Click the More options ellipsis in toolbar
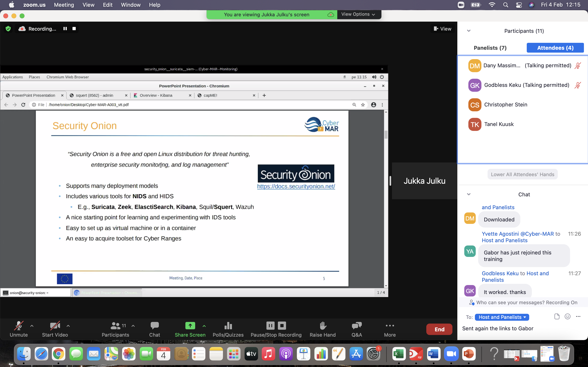Screen dimensions: 588x367 tap(390, 326)
